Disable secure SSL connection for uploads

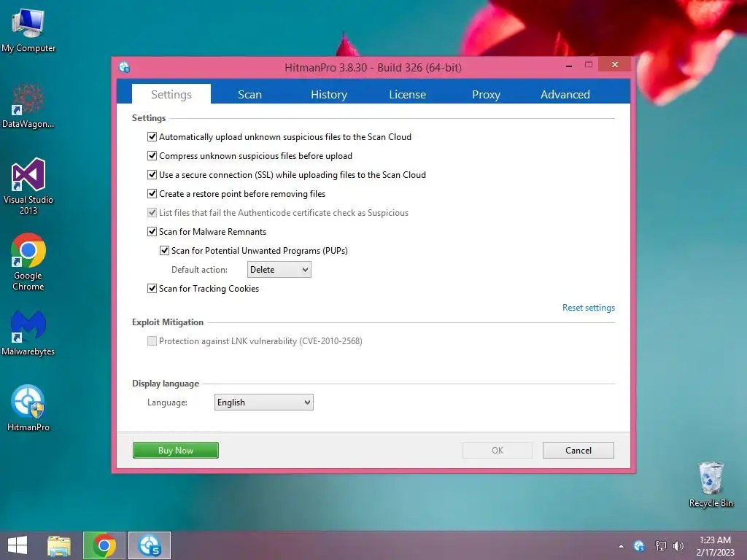point(152,175)
